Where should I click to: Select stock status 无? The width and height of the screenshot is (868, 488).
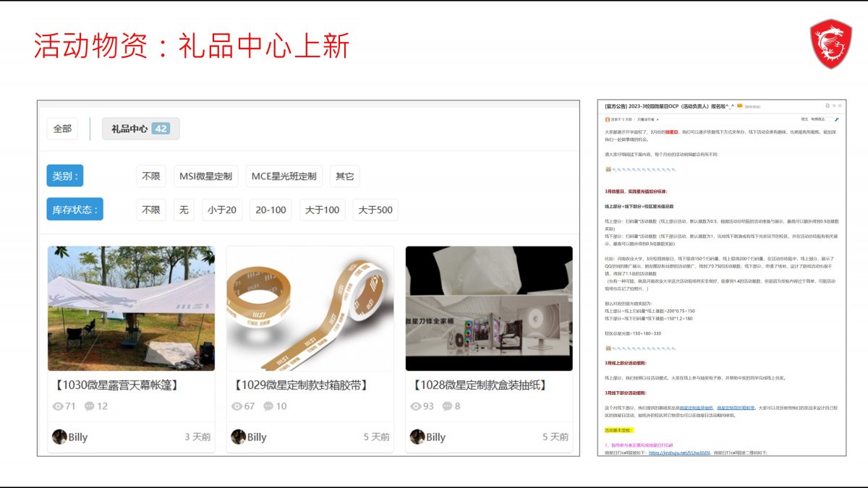184,210
